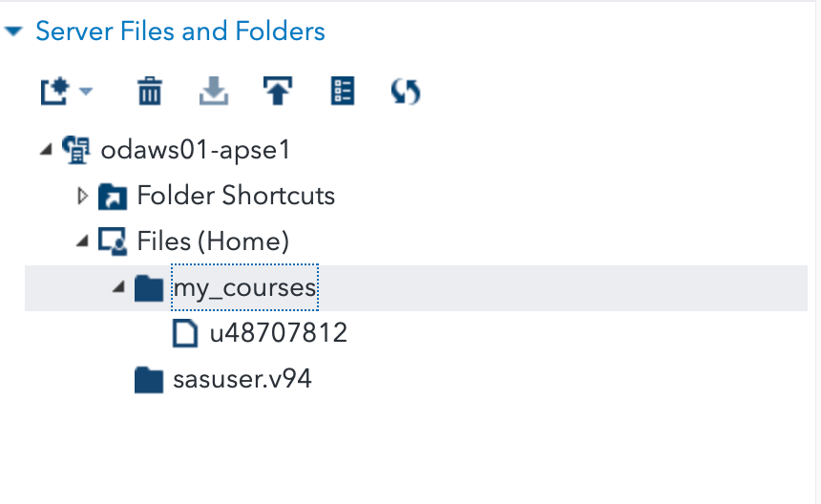
Task: Select the Files (Home) label
Action: tap(213, 241)
